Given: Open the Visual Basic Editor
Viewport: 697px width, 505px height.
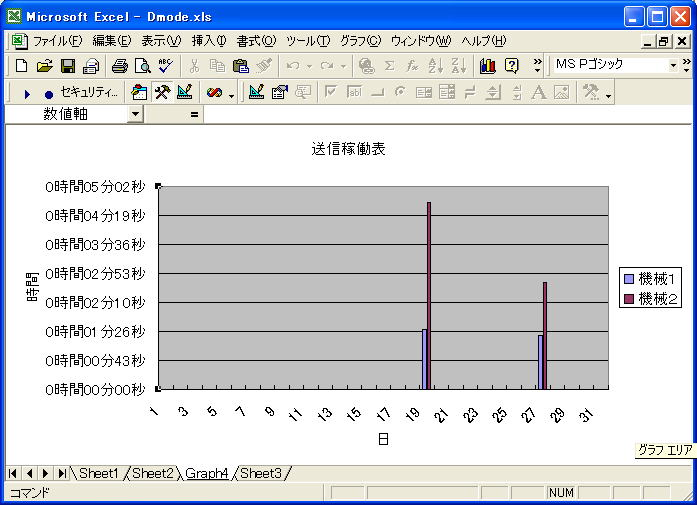Looking at the screenshot, I should click(139, 92).
